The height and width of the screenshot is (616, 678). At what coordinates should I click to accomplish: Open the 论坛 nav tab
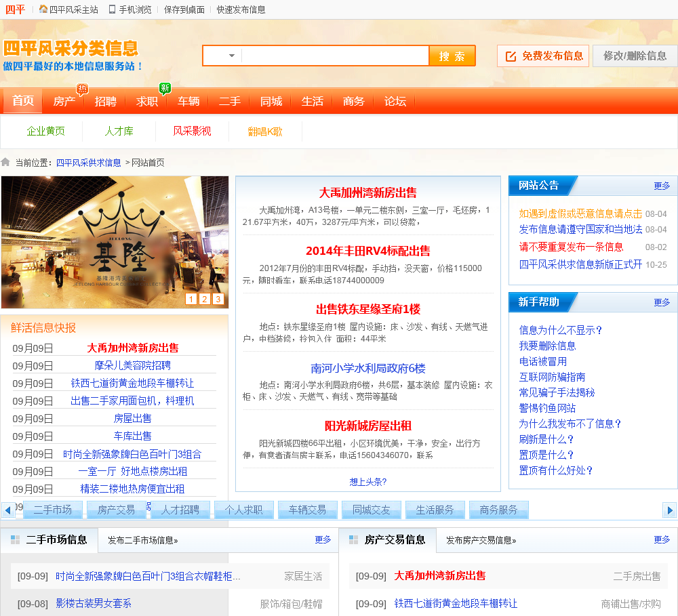click(395, 101)
